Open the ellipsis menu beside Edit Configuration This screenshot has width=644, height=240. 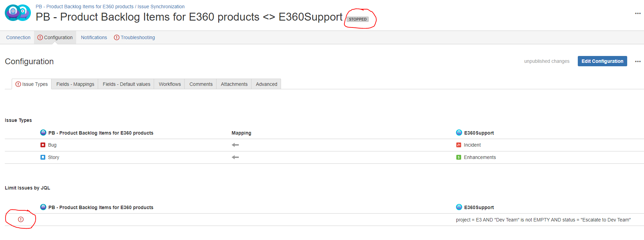click(638, 61)
